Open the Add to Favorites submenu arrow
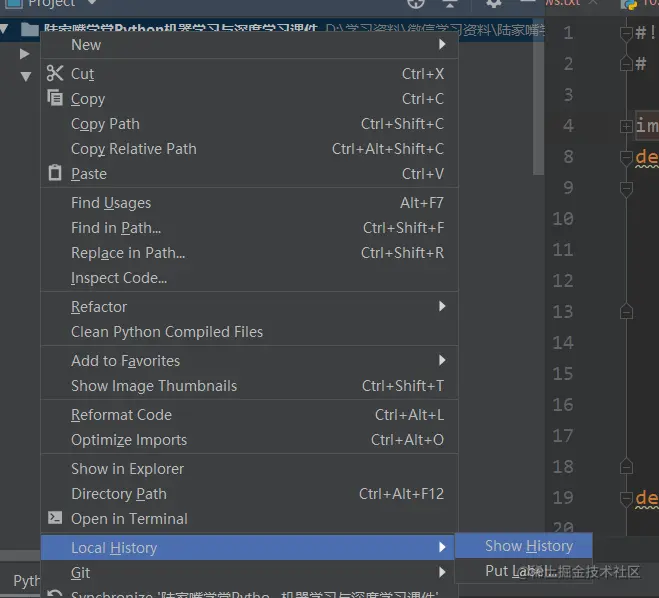Image resolution: width=659 pixels, height=598 pixels. click(x=442, y=360)
